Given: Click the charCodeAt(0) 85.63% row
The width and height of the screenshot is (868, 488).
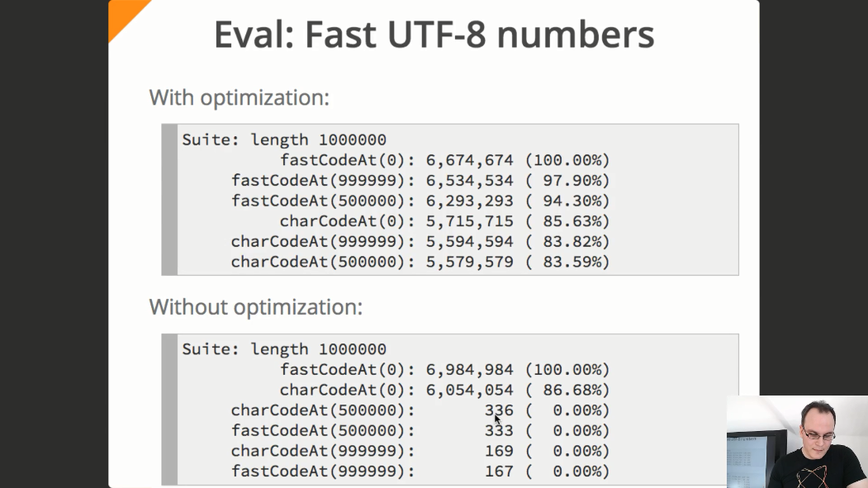Looking at the screenshot, I should pos(444,221).
